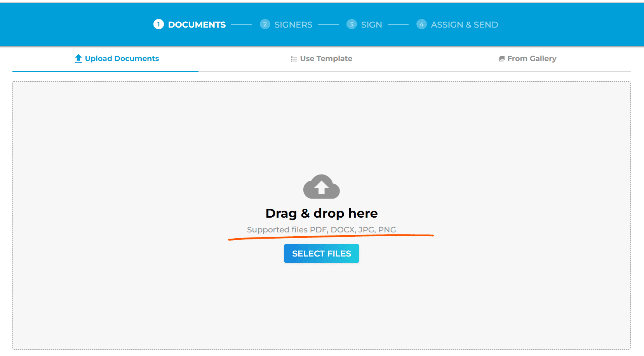Click the upload arrow icon beside Upload Documents
Viewport: 644px width, 356px height.
point(78,59)
